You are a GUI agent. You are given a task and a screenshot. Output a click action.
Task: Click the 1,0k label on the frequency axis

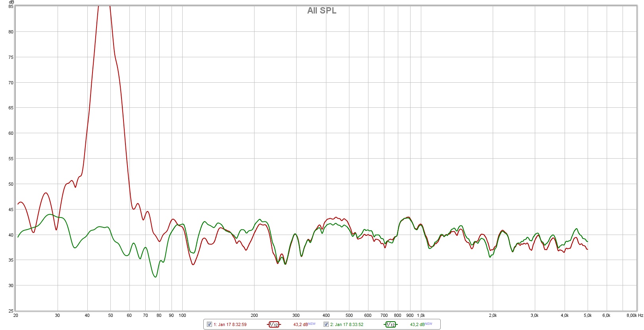pos(421,315)
